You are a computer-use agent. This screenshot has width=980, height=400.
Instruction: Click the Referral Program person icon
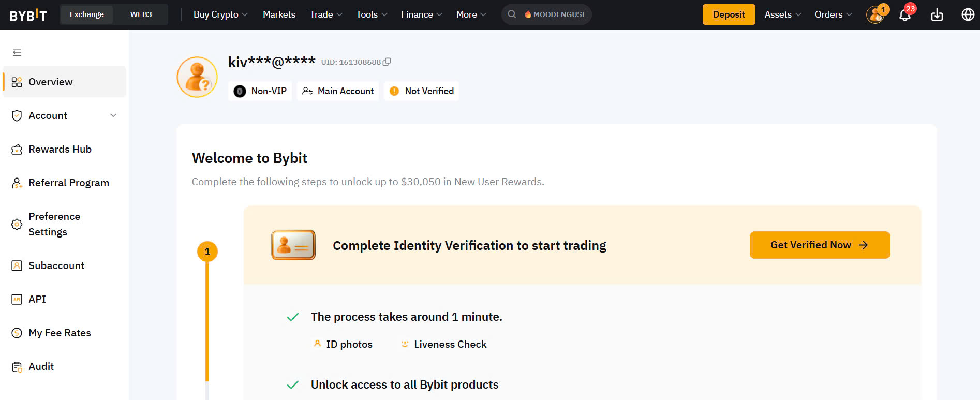pyautogui.click(x=17, y=183)
